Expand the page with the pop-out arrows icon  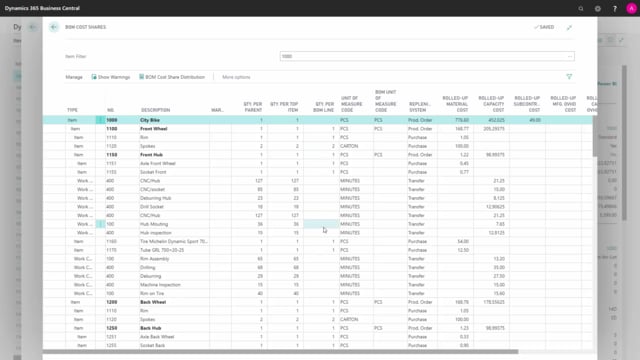coord(569,27)
